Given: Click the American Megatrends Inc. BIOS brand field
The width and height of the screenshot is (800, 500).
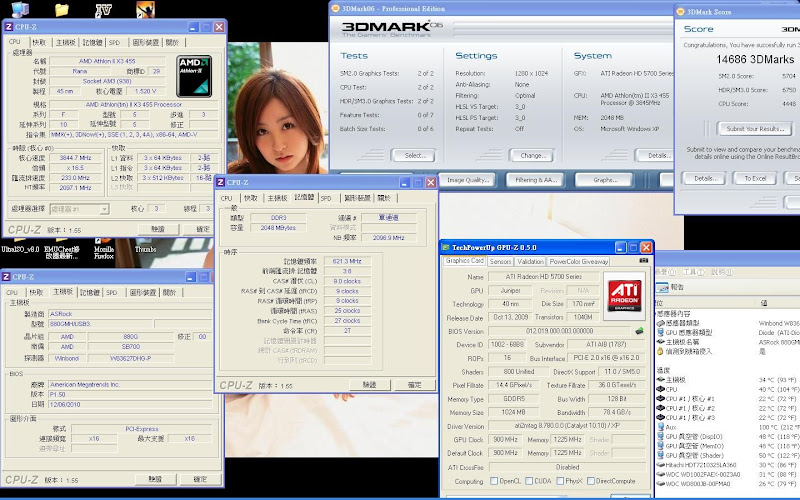Looking at the screenshot, I should (130, 384).
